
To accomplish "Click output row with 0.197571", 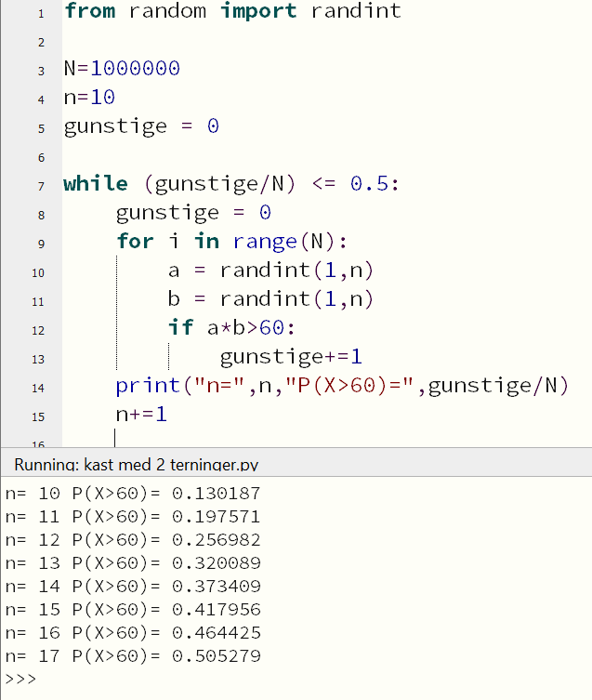I will (x=133, y=517).
